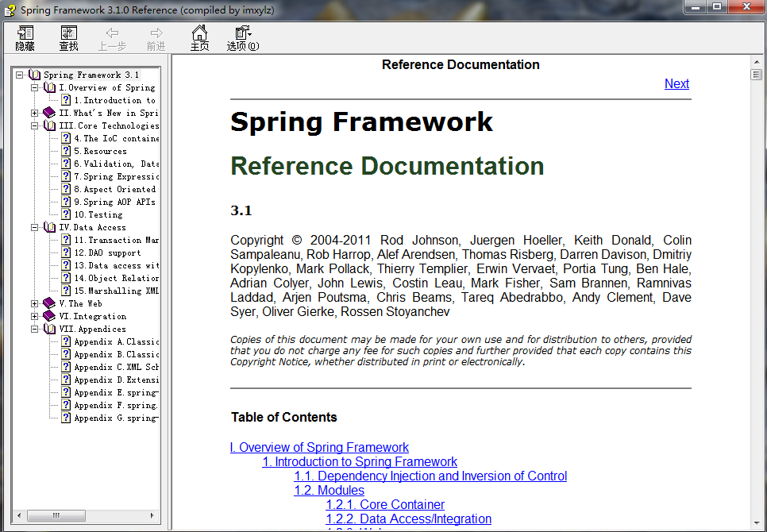The image size is (767, 532).
Task: Click the tree pane horizontal scrollbar thumb
Action: [x=56, y=515]
